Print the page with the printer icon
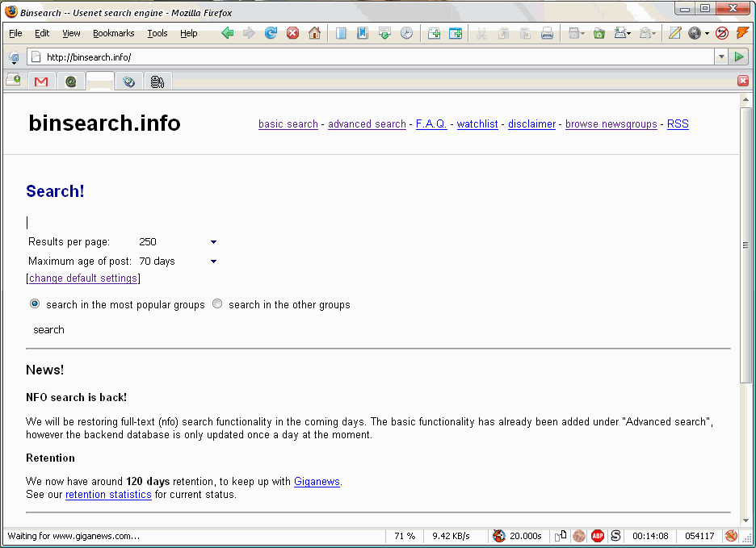 coord(547,33)
